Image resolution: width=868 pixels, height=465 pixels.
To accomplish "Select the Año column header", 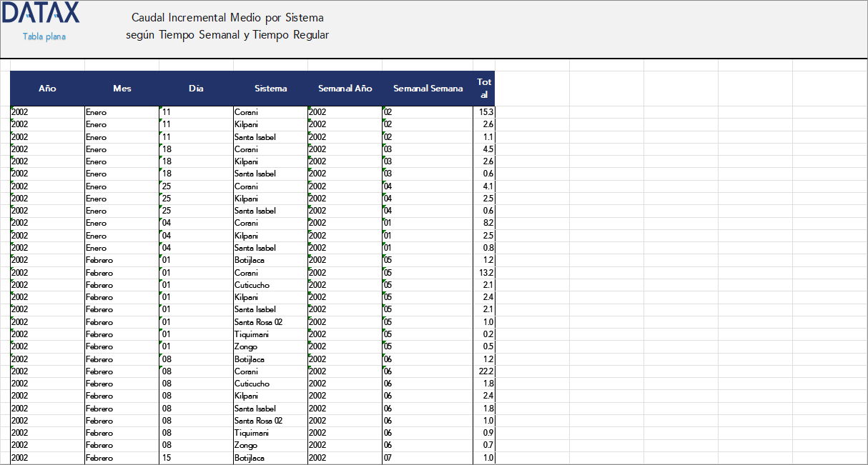I will [x=47, y=89].
